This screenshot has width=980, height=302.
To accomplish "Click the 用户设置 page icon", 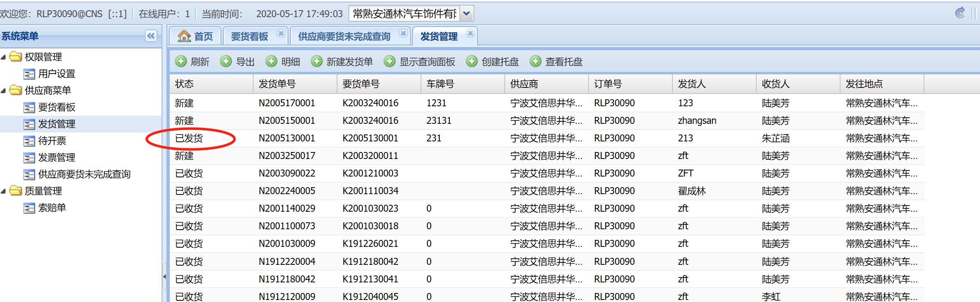I will 29,74.
